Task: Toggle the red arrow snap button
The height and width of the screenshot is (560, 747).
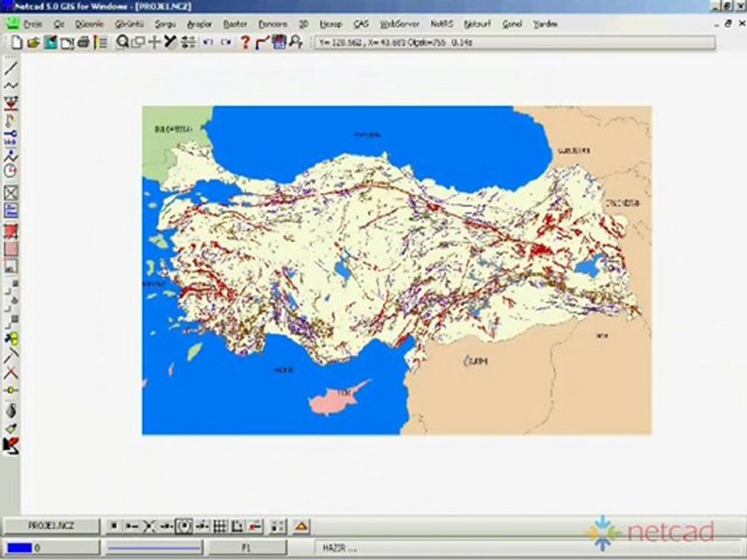Action: [x=255, y=527]
